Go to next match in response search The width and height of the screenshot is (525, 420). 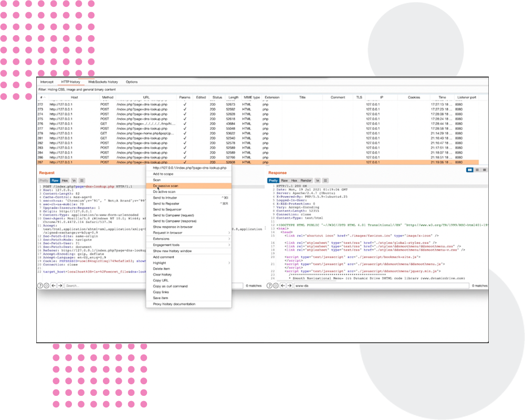tap(290, 286)
